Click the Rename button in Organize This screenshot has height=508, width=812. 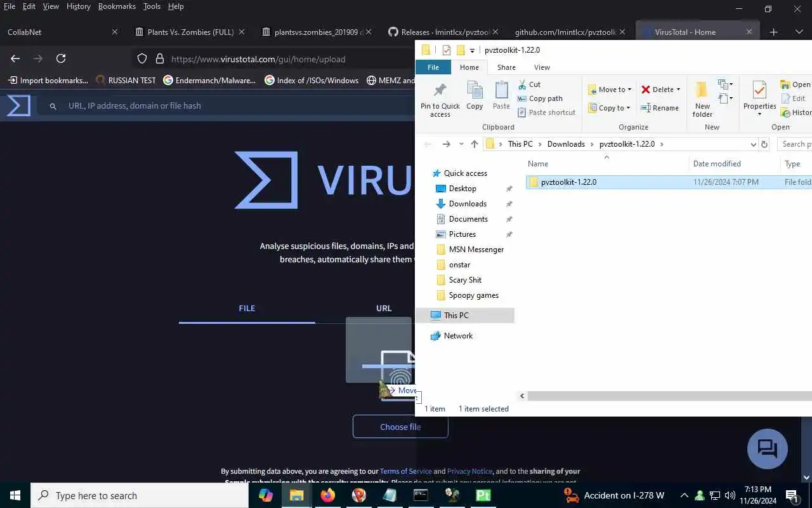[x=660, y=108]
